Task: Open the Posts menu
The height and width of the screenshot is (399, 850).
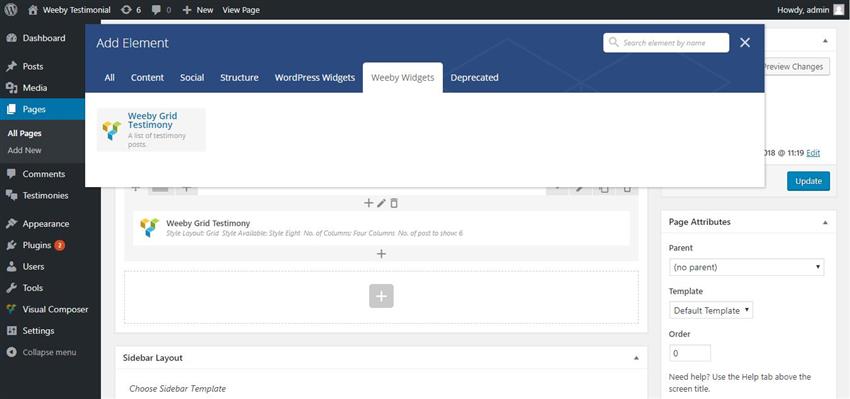Action: coord(33,66)
